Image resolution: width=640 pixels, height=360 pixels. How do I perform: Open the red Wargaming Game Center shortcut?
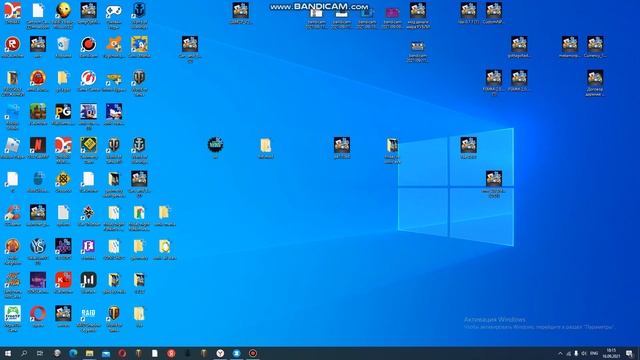pyautogui.click(x=88, y=78)
